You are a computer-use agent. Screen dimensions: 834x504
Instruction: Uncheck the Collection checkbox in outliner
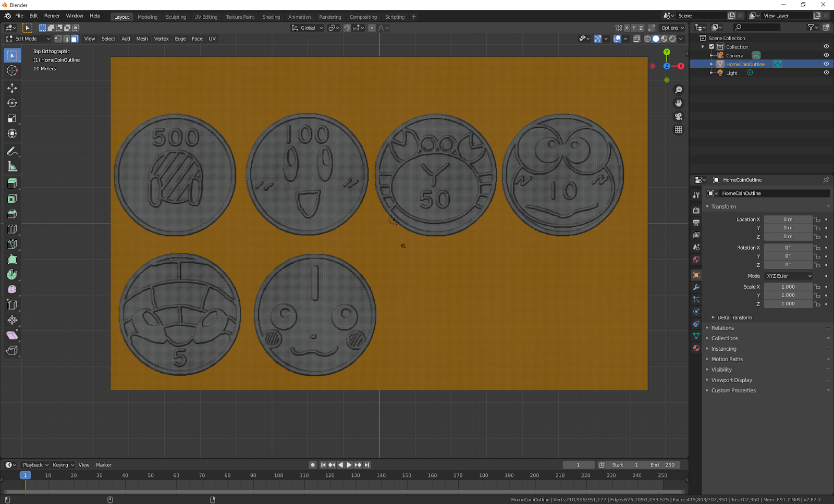click(x=712, y=47)
